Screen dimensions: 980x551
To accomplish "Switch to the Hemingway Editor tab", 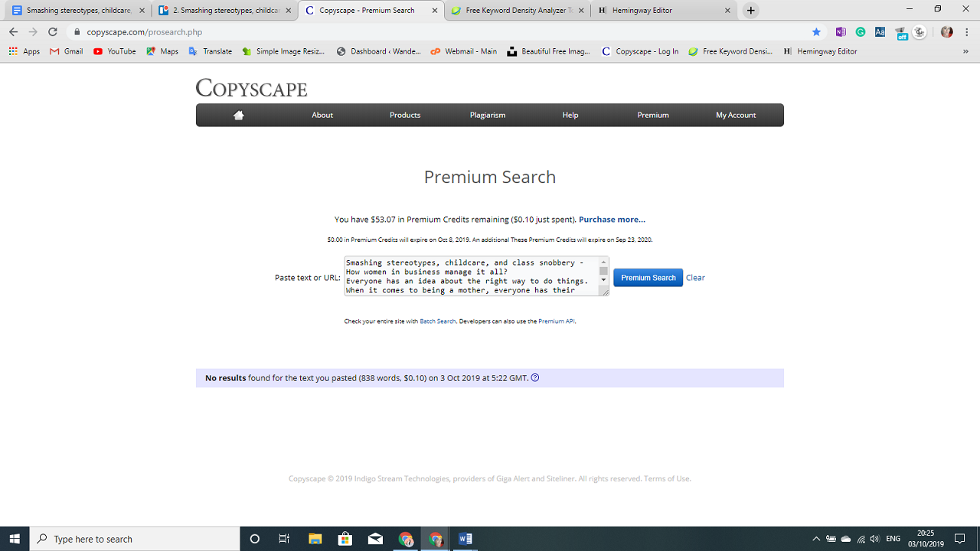I will [663, 11].
